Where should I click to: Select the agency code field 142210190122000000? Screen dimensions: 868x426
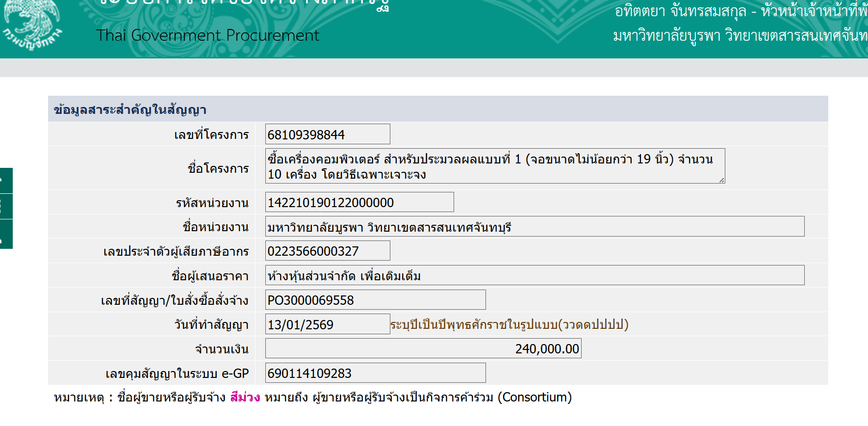pyautogui.click(x=359, y=202)
